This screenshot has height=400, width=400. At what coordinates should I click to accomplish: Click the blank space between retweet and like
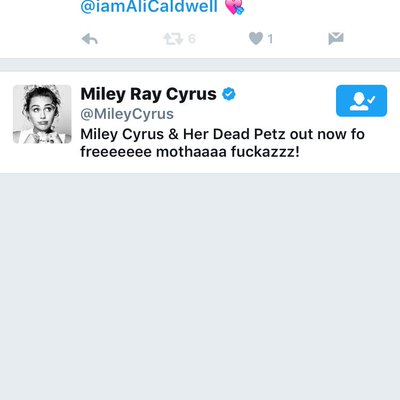(222, 39)
